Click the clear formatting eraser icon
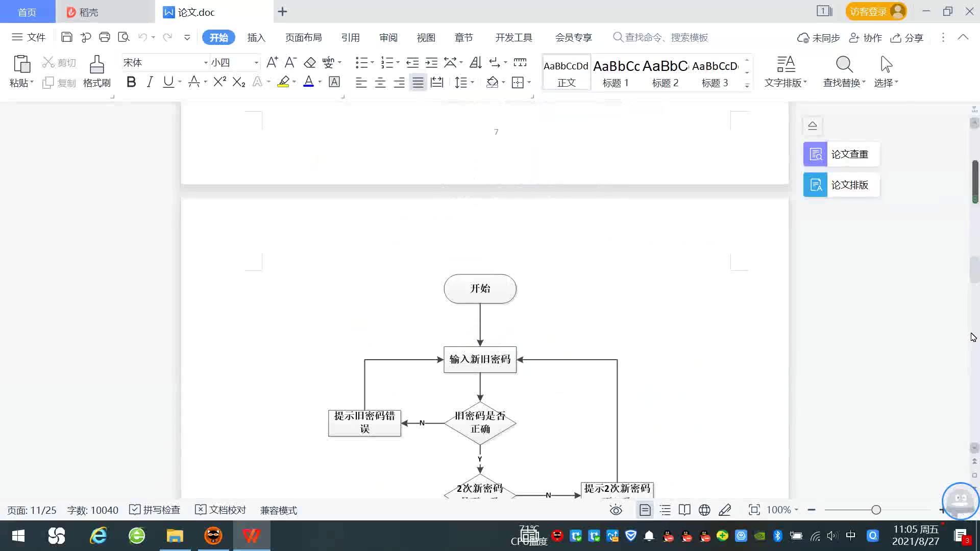980x551 pixels. (x=310, y=63)
